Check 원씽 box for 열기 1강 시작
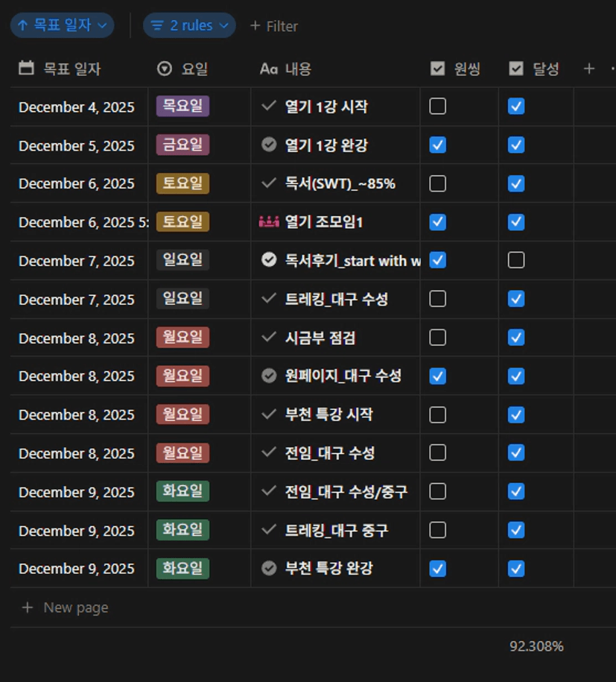This screenshot has height=682, width=616. coord(438,107)
